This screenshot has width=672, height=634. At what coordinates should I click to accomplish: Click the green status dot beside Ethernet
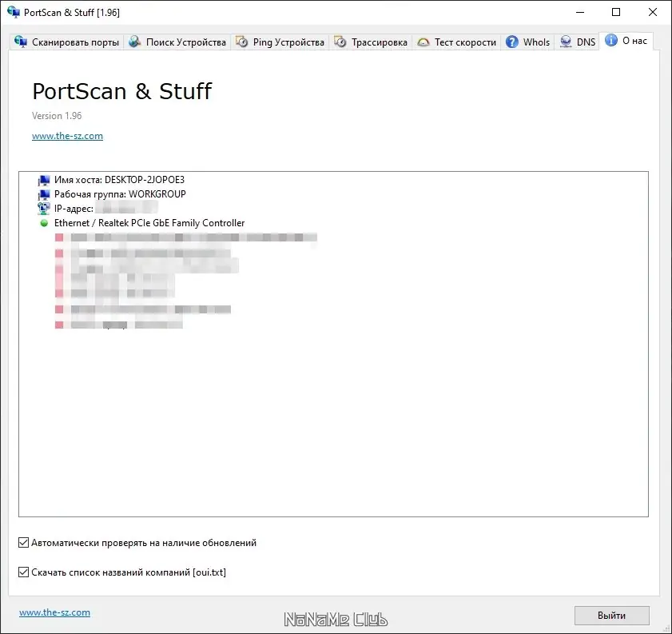(x=44, y=223)
